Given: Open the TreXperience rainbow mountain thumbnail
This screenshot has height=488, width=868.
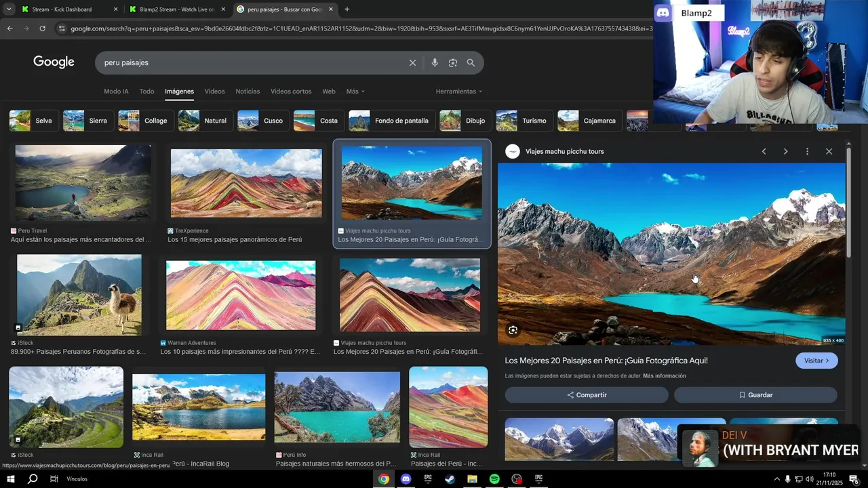Looking at the screenshot, I should click(246, 184).
